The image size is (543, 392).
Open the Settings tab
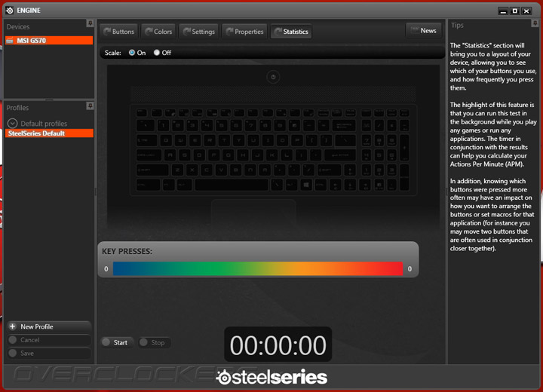click(x=199, y=32)
